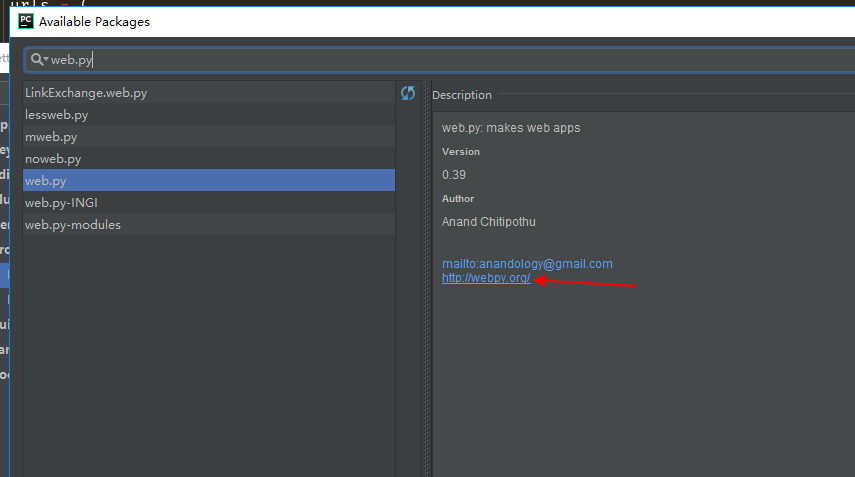Open the mailto:anandology@gmail.com link
Screen dimensions: 855x477
[527, 264]
